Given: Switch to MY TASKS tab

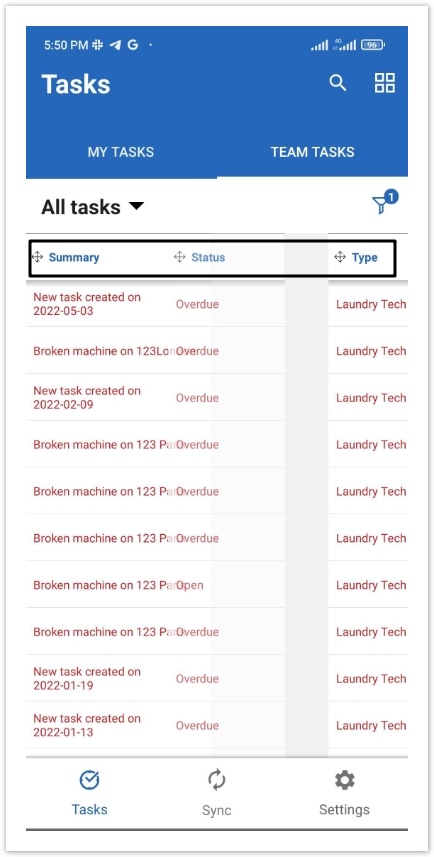Looking at the screenshot, I should tap(121, 152).
